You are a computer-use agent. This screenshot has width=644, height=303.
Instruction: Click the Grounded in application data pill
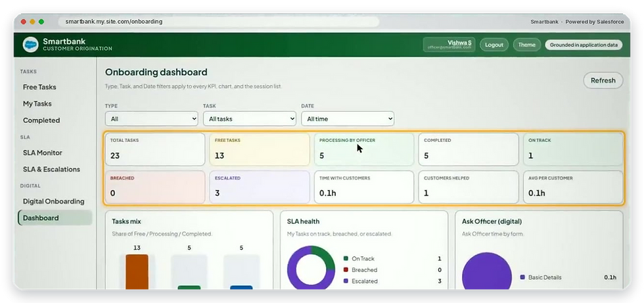[x=584, y=45]
